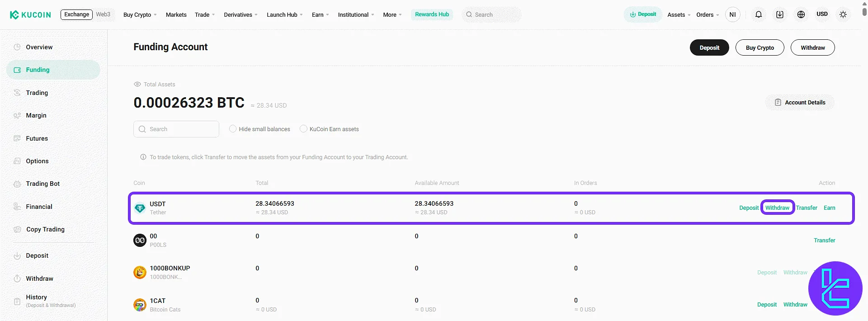Click the Trading Bot sidebar icon
The width and height of the screenshot is (868, 321).
tap(17, 184)
